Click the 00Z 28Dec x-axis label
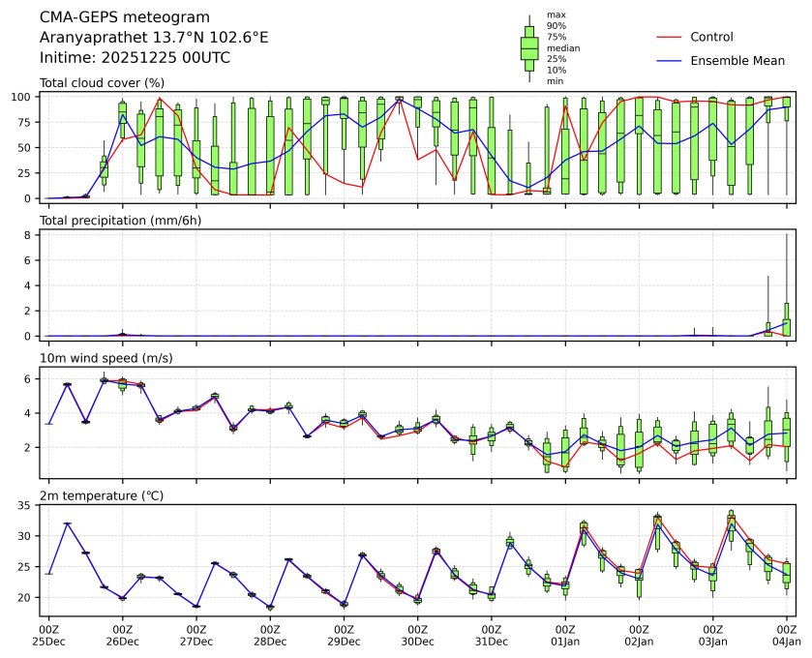812x658 pixels. 270,636
